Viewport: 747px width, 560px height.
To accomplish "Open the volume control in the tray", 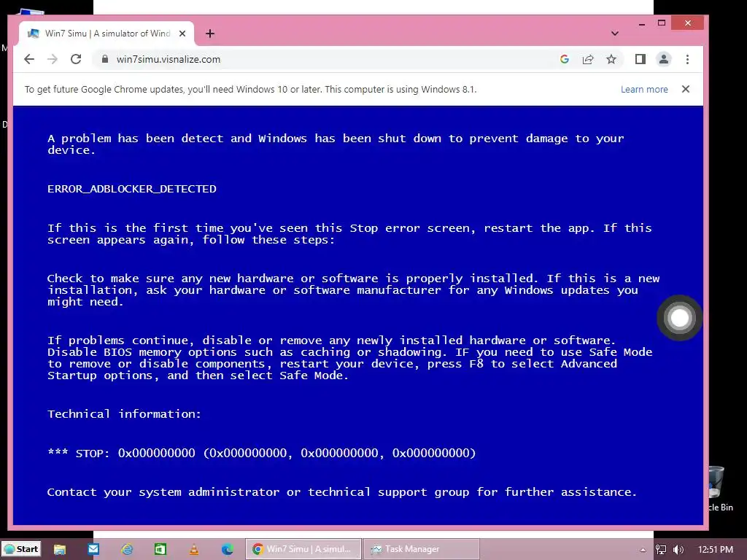I will point(678,550).
